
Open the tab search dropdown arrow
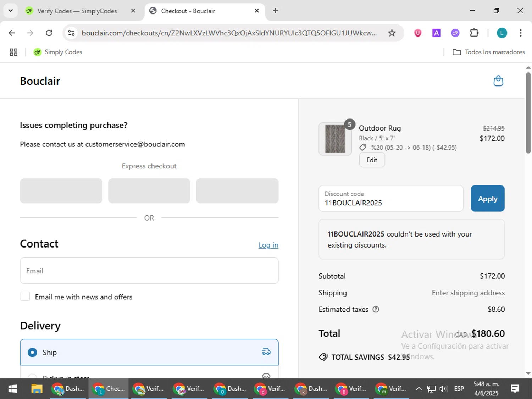tap(11, 11)
